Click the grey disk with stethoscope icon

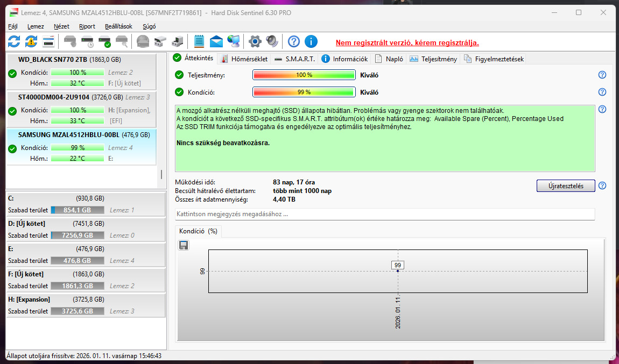click(71, 41)
